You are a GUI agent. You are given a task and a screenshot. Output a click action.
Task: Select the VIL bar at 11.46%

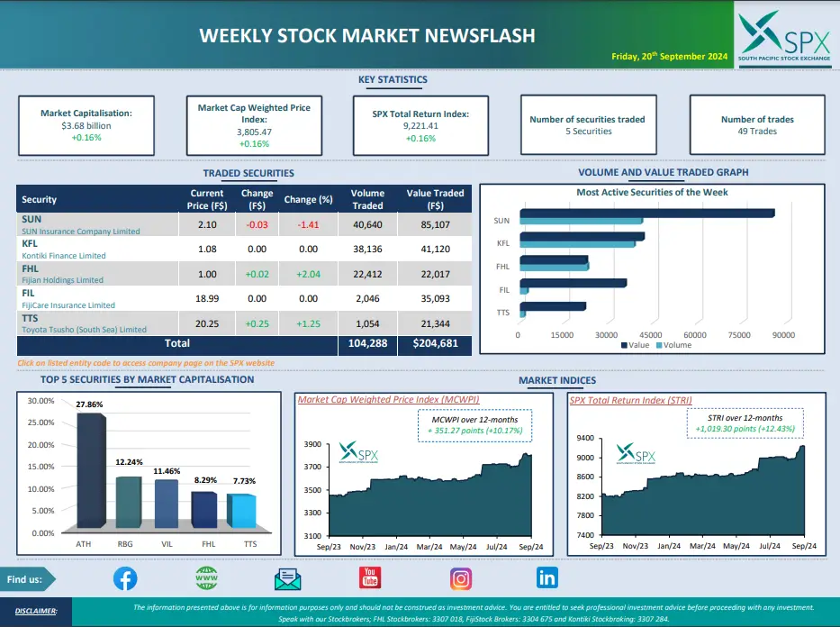tap(167, 504)
